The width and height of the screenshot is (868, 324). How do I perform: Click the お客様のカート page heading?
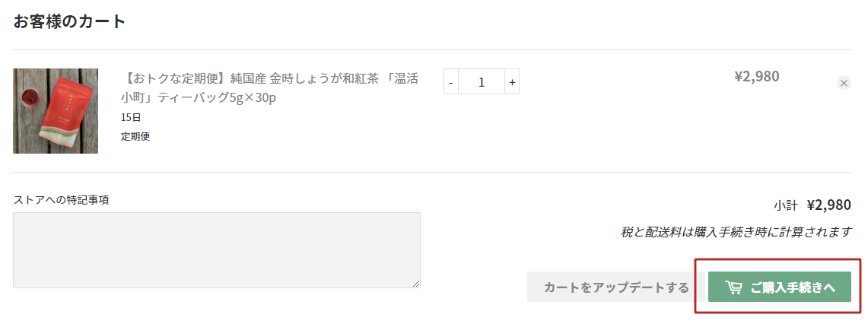click(70, 21)
